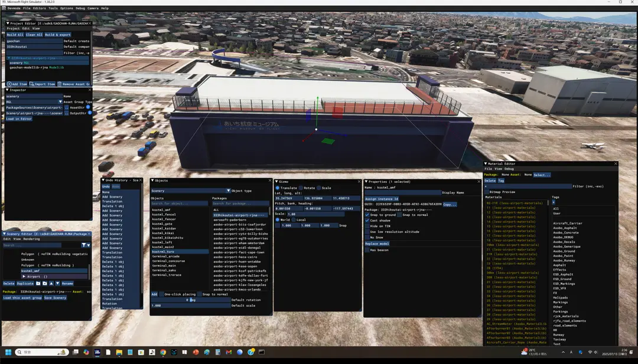Open Microsoft Store from the taskbar
638x364 pixels.
coord(141,352)
